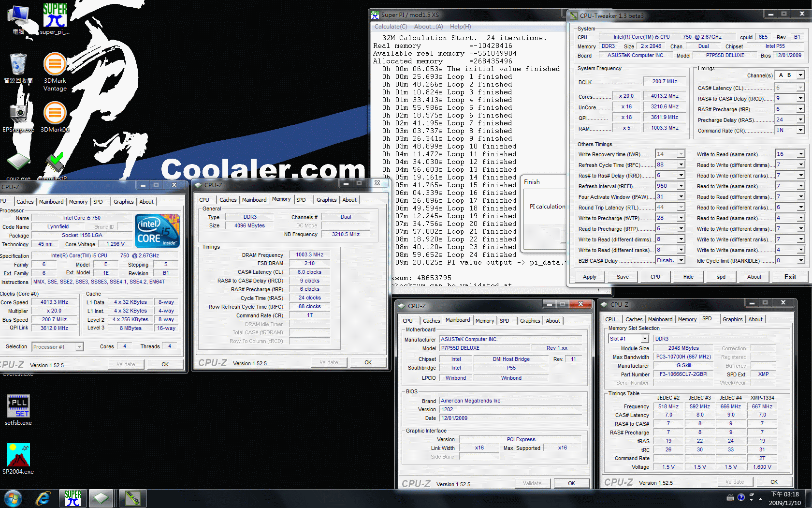Image resolution: width=812 pixels, height=508 pixels.
Task: Click spd button in CPU-Tweaker
Action: coord(721,277)
